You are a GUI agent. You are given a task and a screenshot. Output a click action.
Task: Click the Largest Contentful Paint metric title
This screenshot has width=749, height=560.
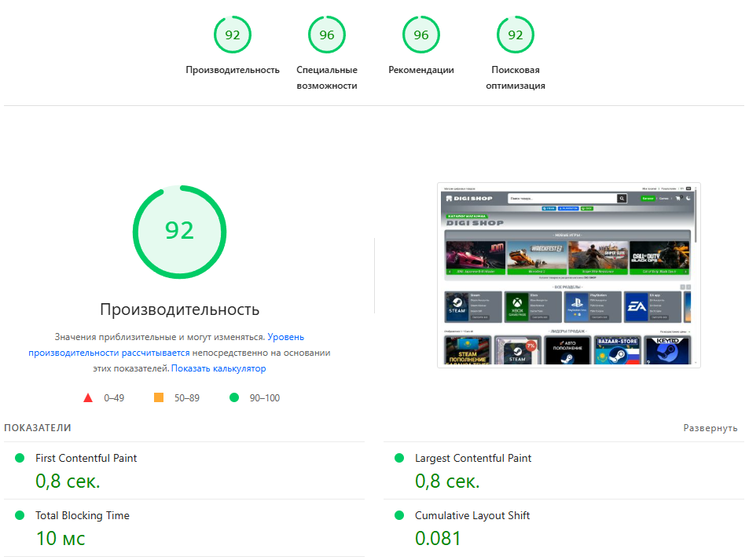pos(473,458)
